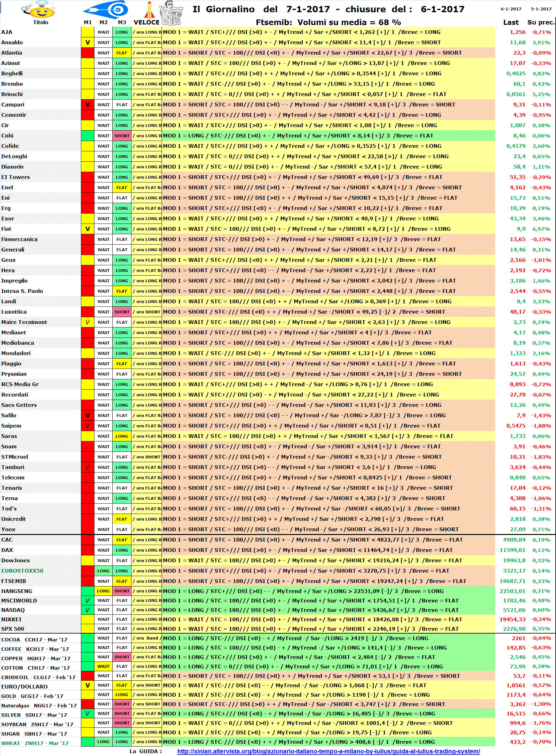
Task: Select the GOLD GCG17 title
Action: [x=32, y=696]
